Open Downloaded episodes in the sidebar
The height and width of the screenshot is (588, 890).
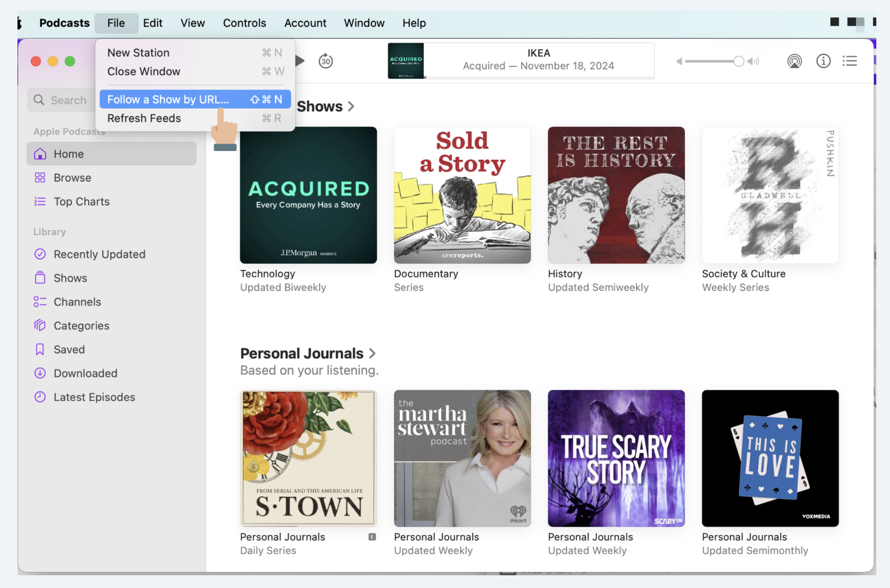coord(85,373)
